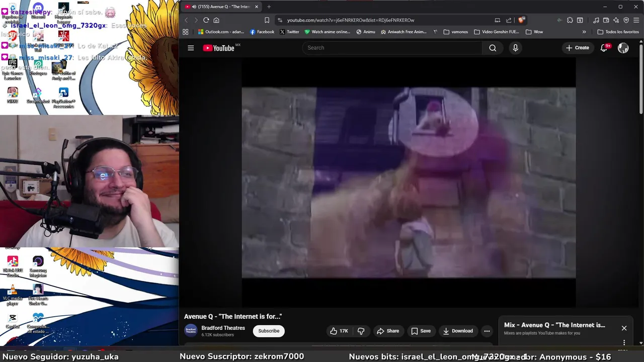This screenshot has height=362, width=644.
Task: Close the Avenue Q browser tab
Action: coord(257,7)
